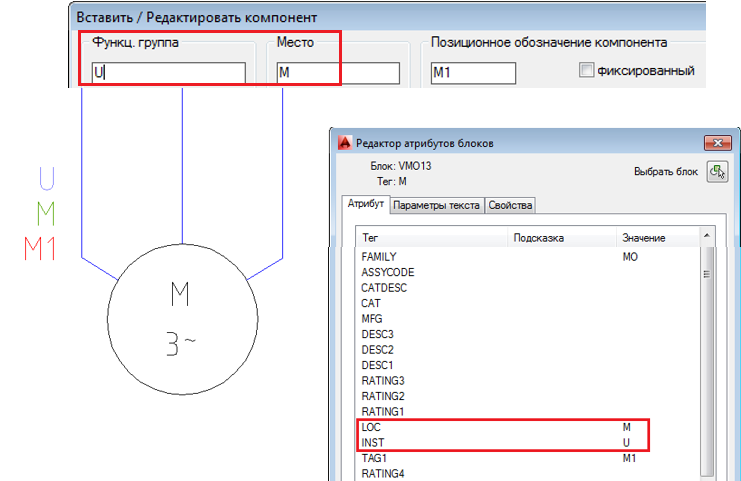Click the component designation field with M1
Image resolution: width=741 pixels, height=481 pixels.
pyautogui.click(x=473, y=73)
